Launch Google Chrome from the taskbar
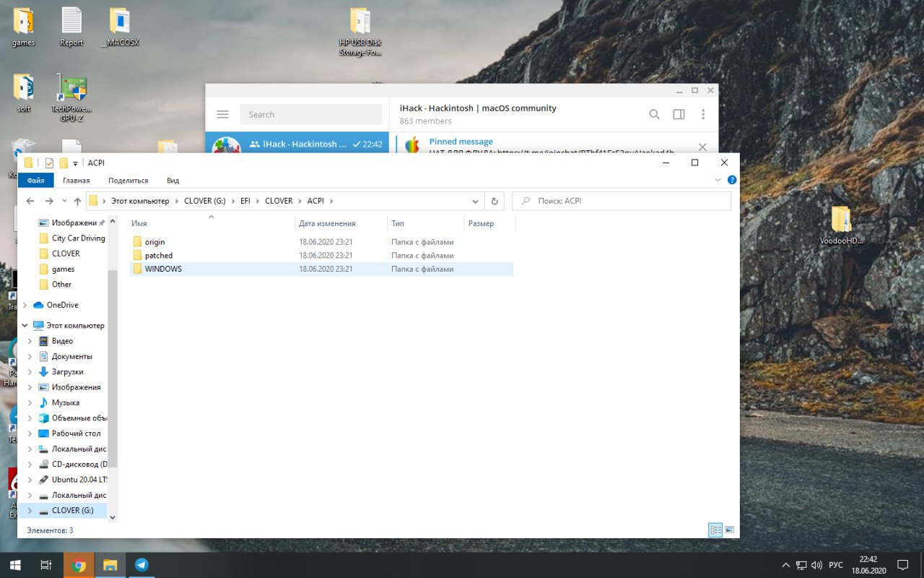 pos(79,565)
